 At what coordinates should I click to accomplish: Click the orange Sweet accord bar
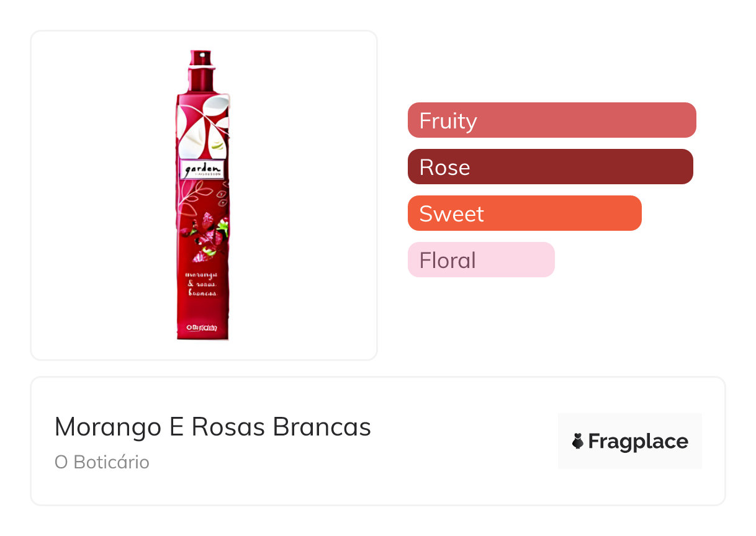(x=524, y=213)
